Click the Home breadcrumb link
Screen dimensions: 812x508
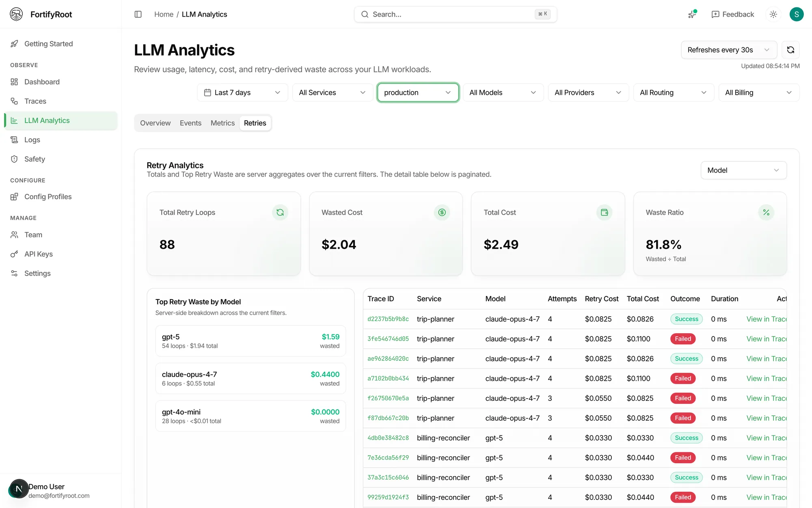click(164, 14)
